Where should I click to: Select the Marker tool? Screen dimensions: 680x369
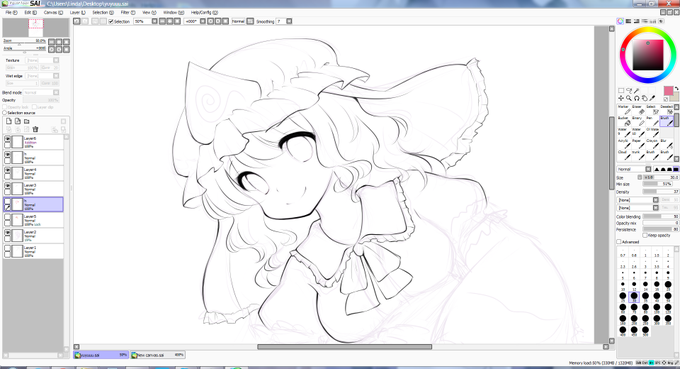pyautogui.click(x=624, y=110)
